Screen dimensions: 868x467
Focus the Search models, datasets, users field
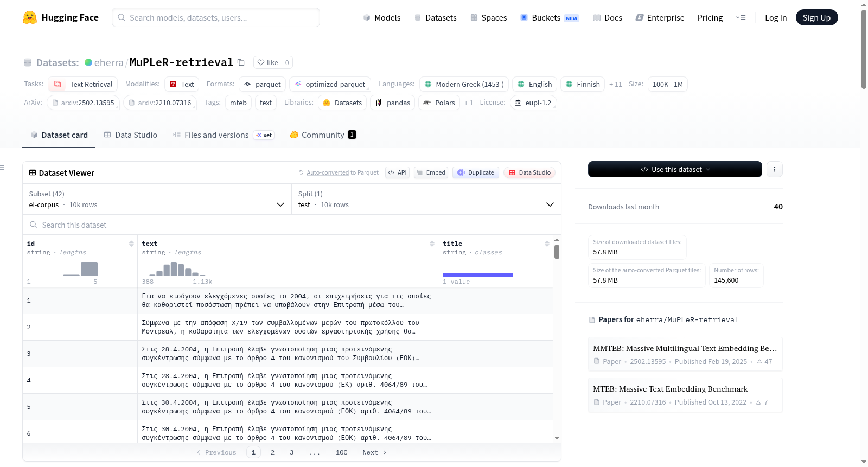pos(216,17)
